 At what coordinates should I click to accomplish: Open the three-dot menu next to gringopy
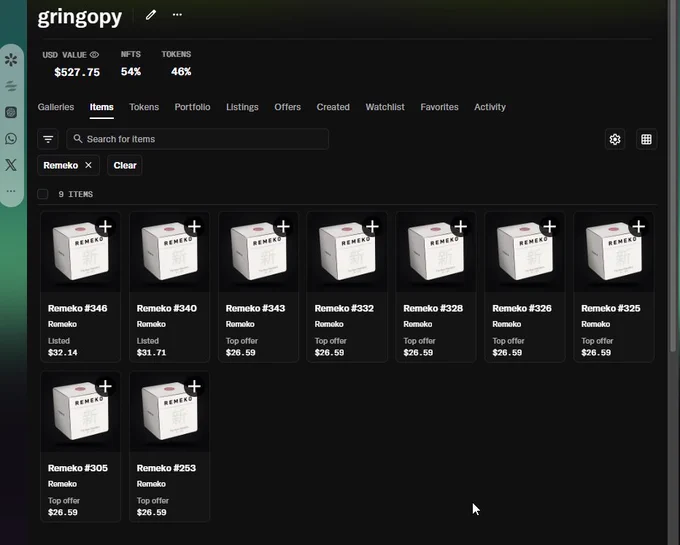[177, 14]
